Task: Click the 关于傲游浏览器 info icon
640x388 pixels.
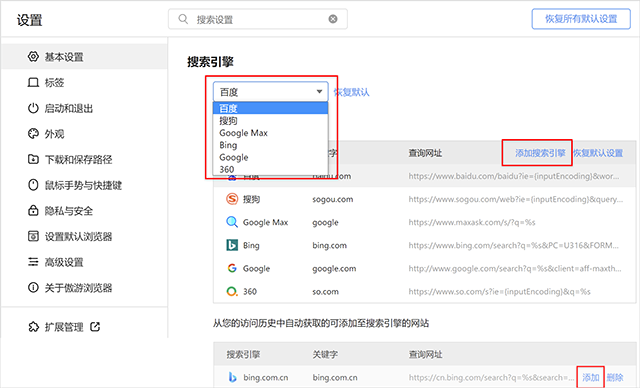Action: [x=33, y=288]
